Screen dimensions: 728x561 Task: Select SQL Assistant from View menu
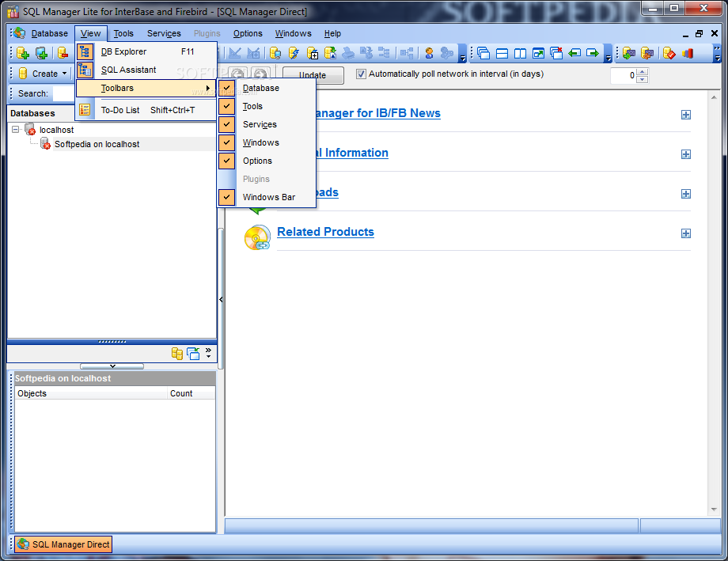(x=146, y=70)
